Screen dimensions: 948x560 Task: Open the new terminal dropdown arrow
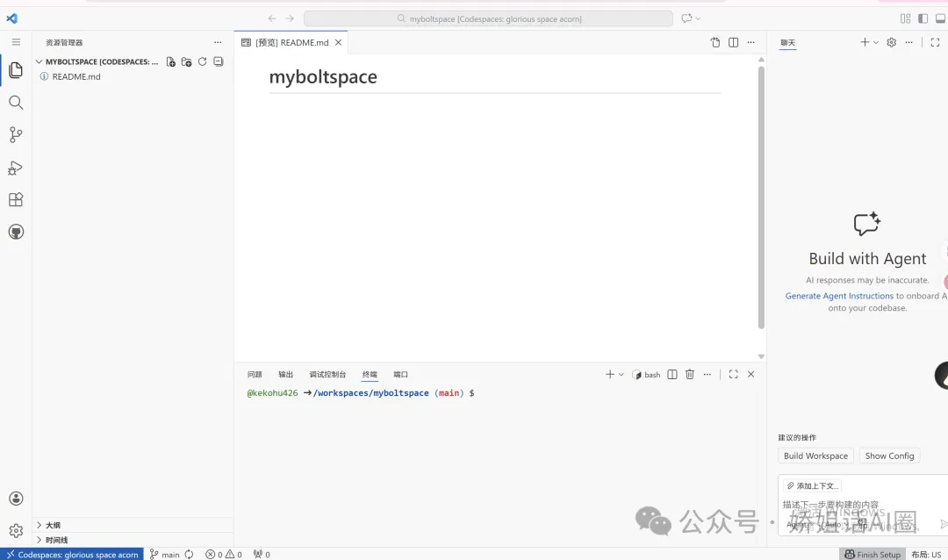pyautogui.click(x=621, y=375)
